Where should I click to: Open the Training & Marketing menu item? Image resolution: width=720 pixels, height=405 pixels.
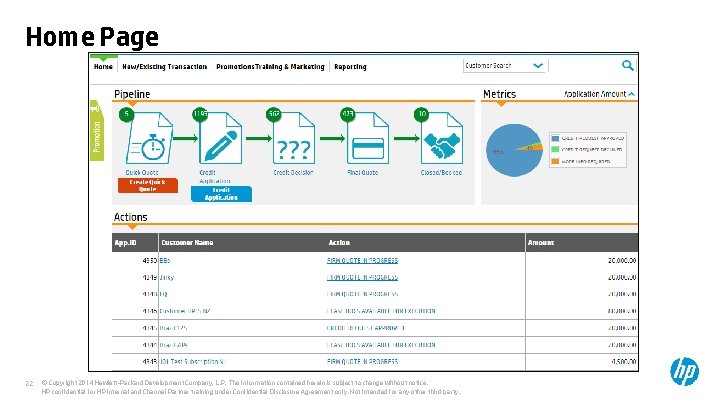pyautogui.click(x=290, y=67)
